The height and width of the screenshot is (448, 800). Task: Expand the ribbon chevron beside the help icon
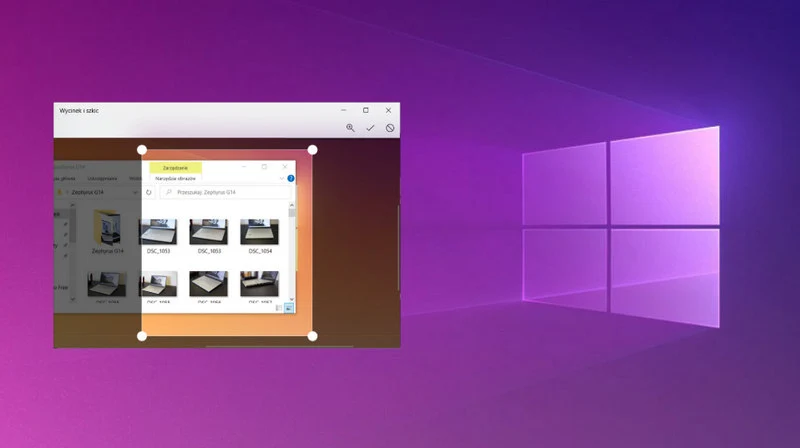coord(282,179)
